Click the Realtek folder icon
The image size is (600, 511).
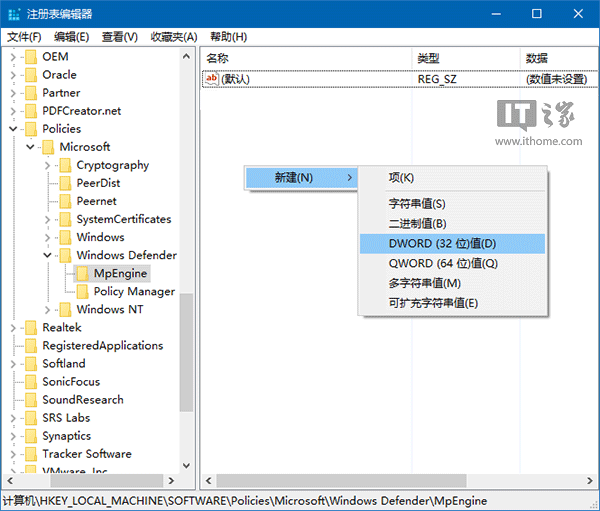coord(31,327)
